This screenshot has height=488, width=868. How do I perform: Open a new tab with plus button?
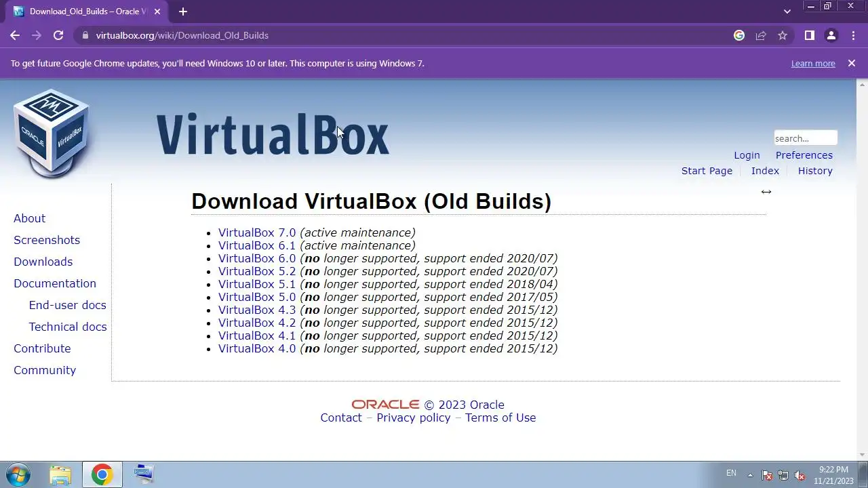coord(182,12)
